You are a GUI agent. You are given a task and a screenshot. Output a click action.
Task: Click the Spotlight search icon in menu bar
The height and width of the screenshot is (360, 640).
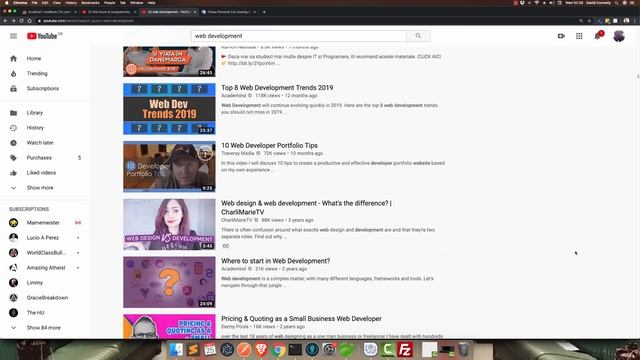click(x=617, y=2)
